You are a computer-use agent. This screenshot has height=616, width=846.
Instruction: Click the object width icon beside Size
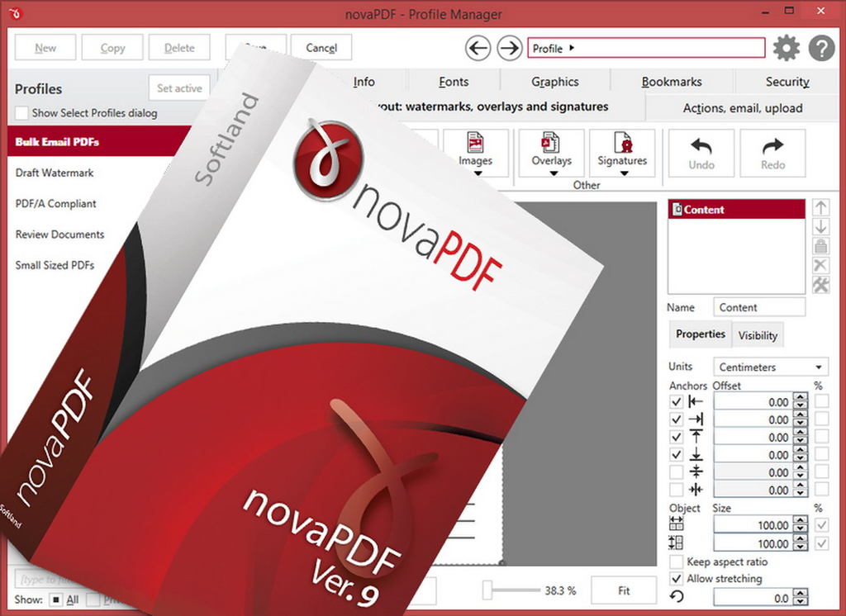(x=676, y=524)
